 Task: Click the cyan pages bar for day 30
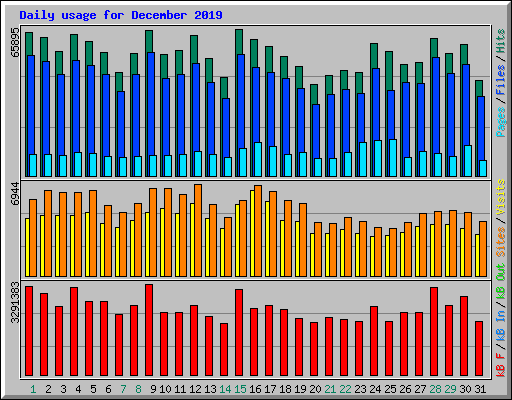pos(468,161)
